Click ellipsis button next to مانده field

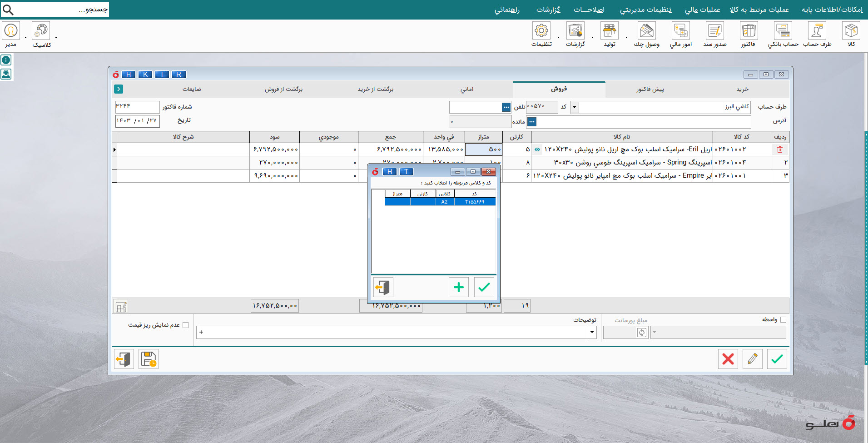coord(532,122)
